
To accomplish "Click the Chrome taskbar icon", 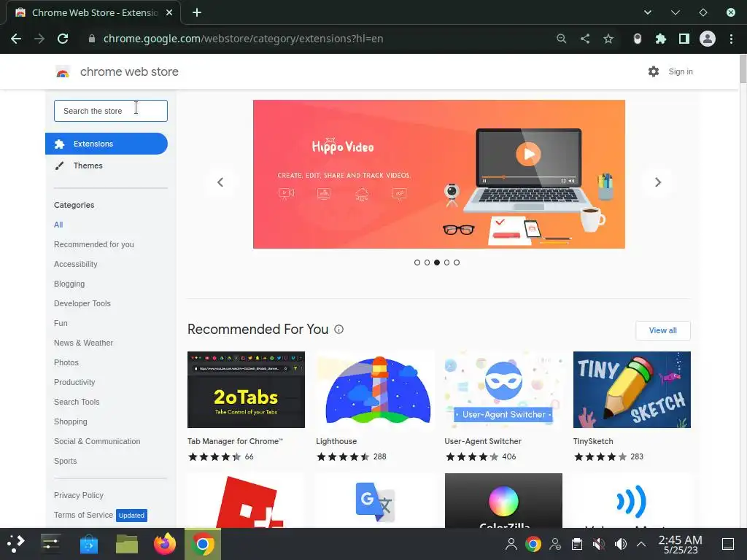I will (203, 544).
